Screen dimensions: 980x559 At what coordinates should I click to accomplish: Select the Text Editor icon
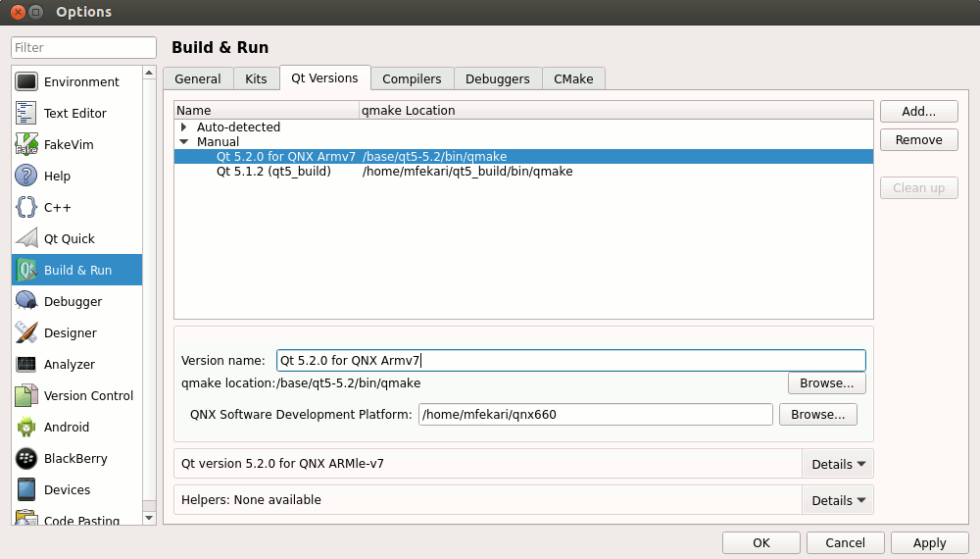[26, 113]
